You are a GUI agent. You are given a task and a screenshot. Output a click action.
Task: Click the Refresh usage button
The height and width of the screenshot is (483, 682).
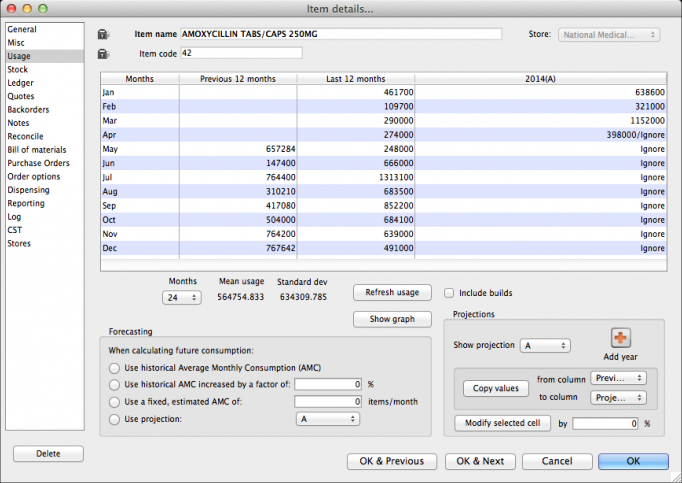click(392, 292)
